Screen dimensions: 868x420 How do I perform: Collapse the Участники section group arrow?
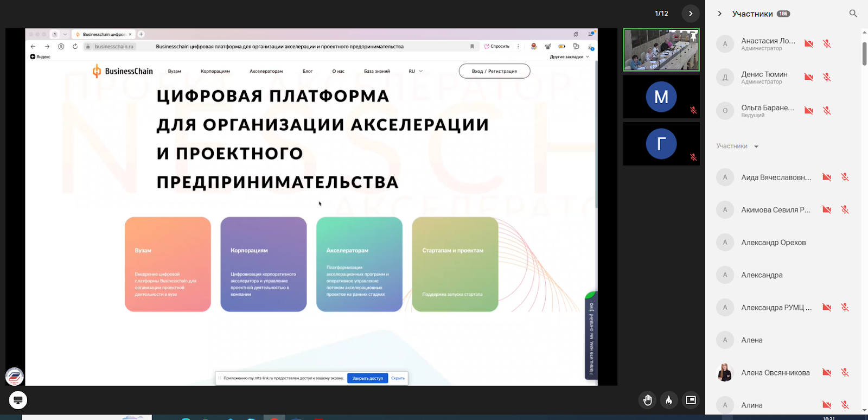click(756, 147)
